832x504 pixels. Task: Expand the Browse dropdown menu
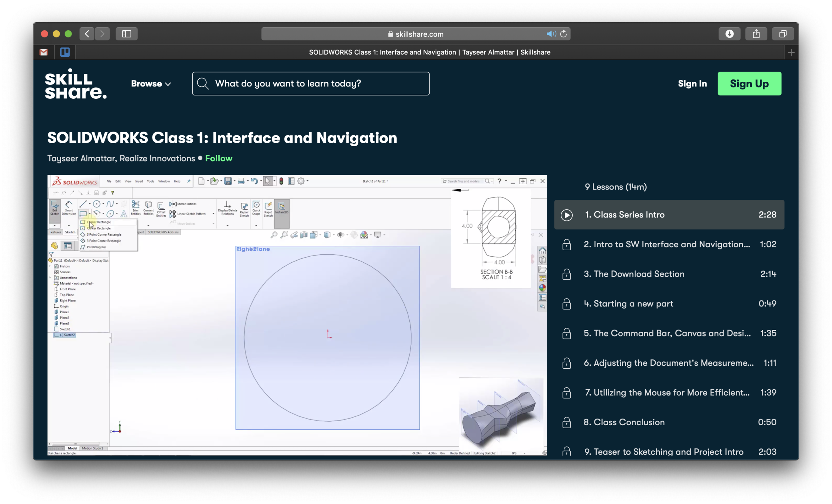(x=151, y=84)
